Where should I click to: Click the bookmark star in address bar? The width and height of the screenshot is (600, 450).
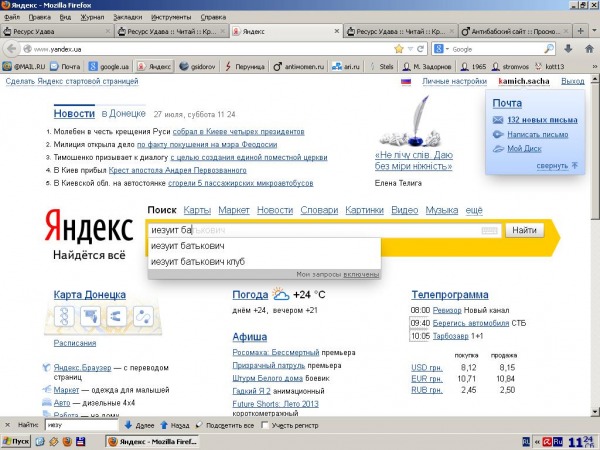pyautogui.click(x=399, y=49)
